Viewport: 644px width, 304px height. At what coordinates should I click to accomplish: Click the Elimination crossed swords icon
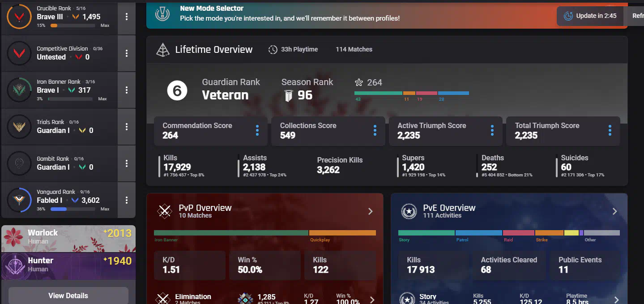[163, 299]
